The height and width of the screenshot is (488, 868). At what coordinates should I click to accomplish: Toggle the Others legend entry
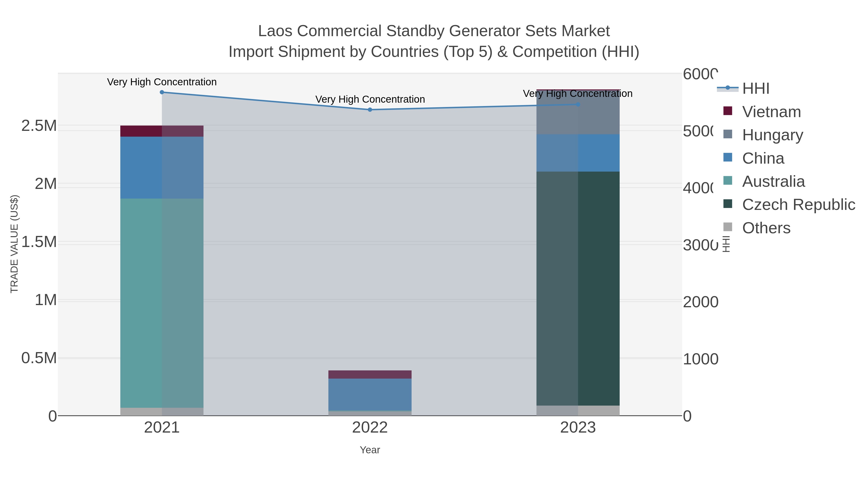pyautogui.click(x=757, y=228)
